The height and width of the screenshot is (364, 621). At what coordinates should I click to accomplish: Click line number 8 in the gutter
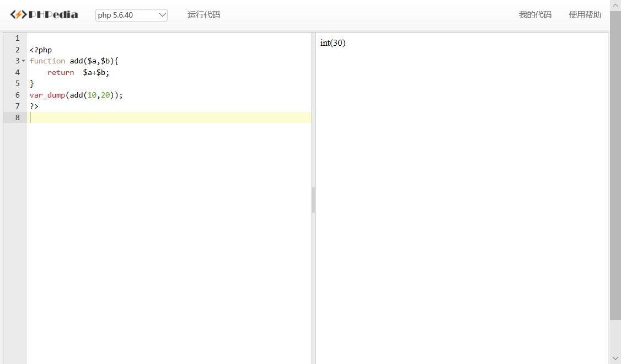point(18,117)
